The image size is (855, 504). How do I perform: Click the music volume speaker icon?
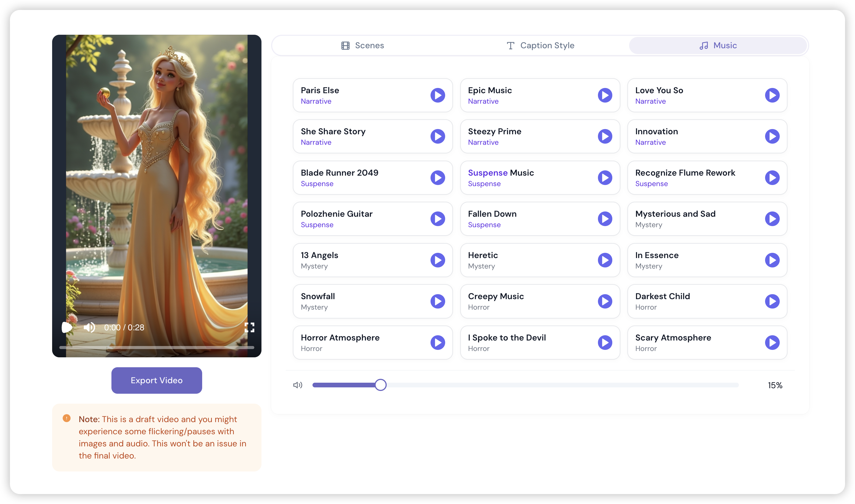pos(298,385)
